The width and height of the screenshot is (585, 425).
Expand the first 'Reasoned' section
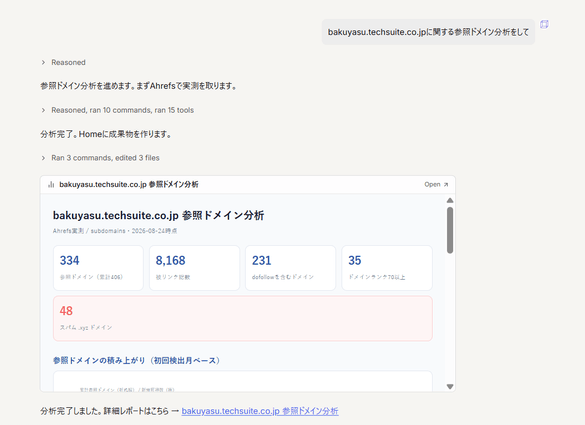pyautogui.click(x=63, y=62)
